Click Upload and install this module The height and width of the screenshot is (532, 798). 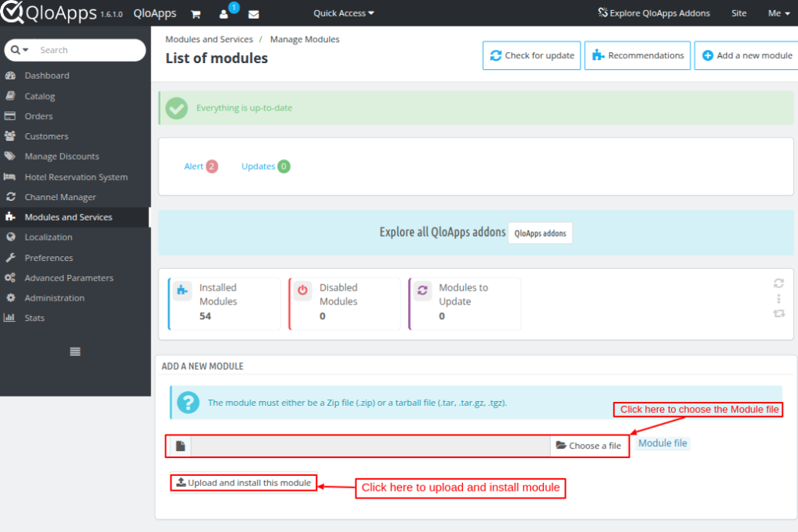[x=244, y=483]
